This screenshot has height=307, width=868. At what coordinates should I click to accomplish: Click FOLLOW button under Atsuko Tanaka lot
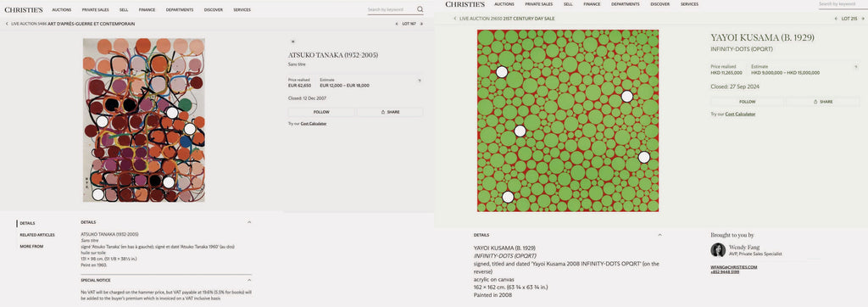pos(321,112)
